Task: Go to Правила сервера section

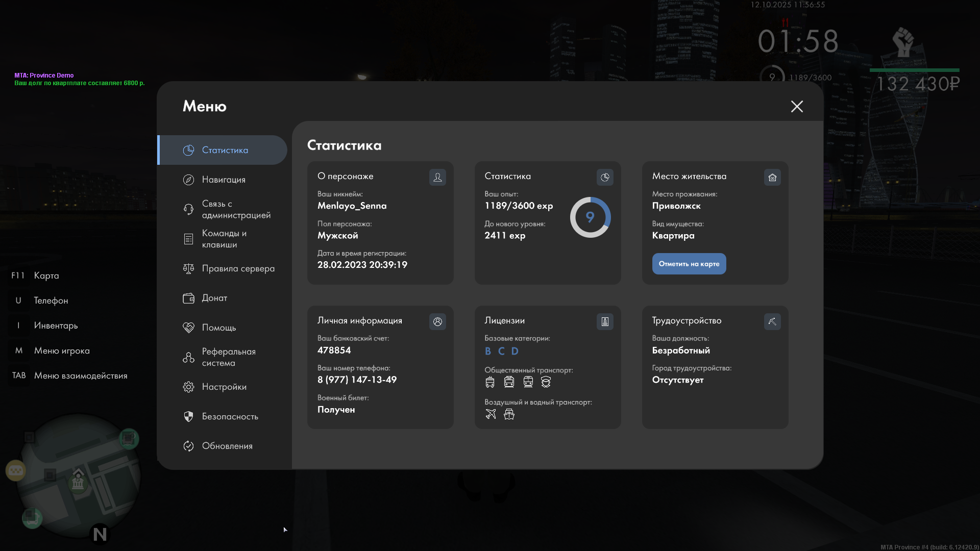Action: [238, 268]
